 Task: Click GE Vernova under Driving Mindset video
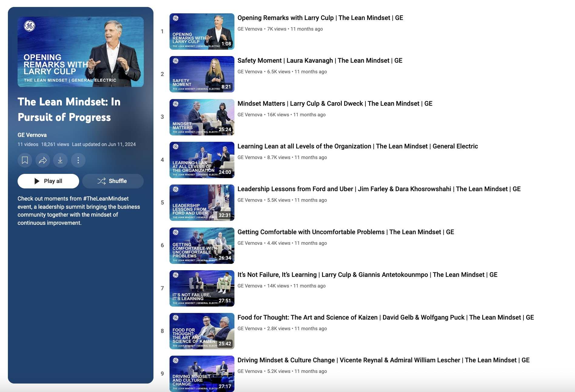[250, 371]
